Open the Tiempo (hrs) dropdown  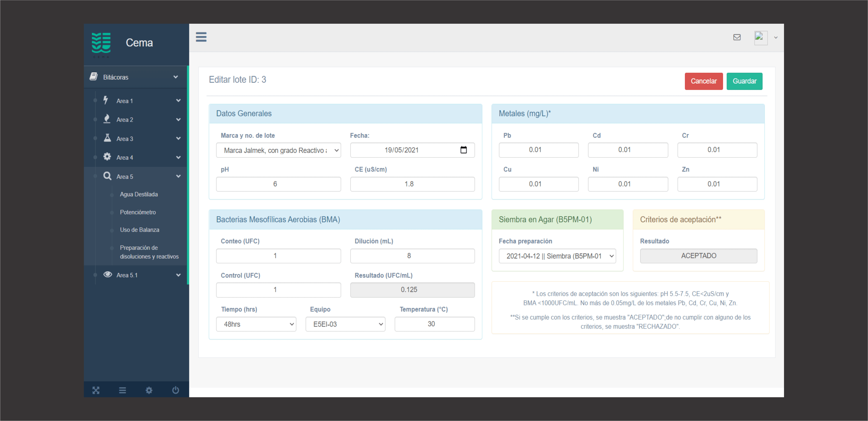256,324
